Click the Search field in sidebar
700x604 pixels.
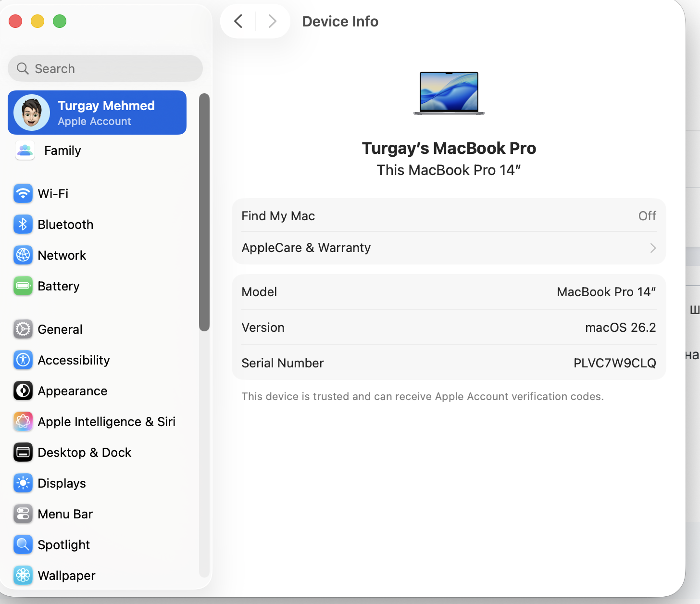[x=105, y=68]
